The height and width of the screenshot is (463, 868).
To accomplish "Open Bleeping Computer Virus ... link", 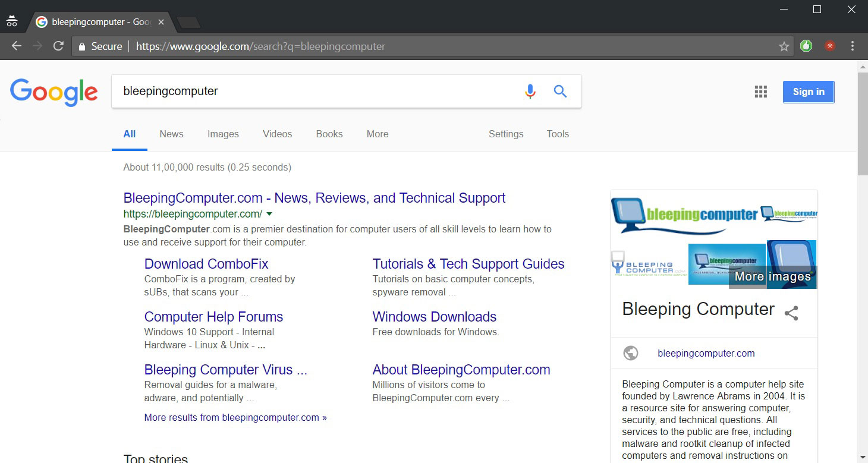I will click(226, 370).
